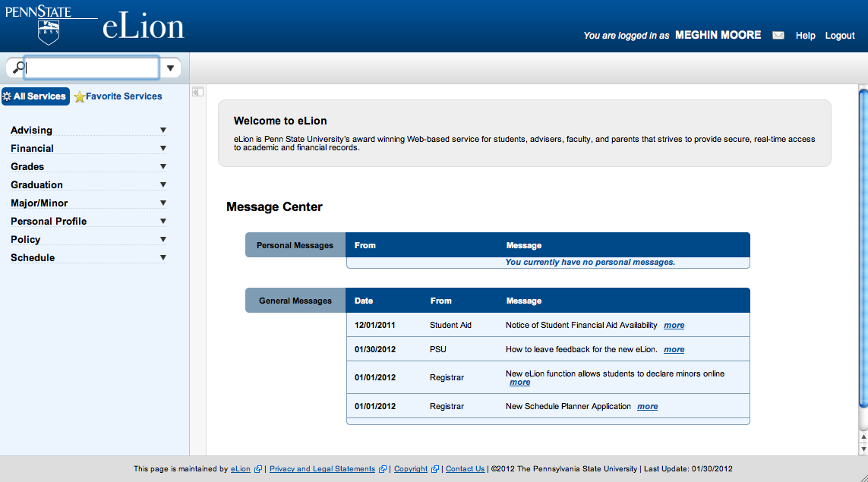
Task: Open the search box dropdown arrow
Action: coord(170,68)
